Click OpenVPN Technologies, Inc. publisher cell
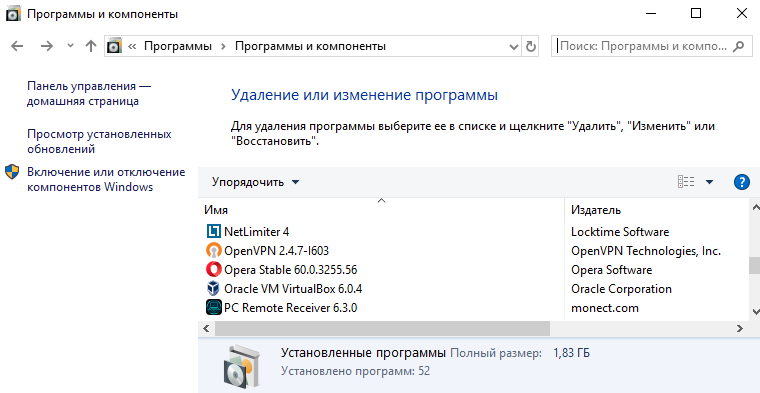 [646, 251]
